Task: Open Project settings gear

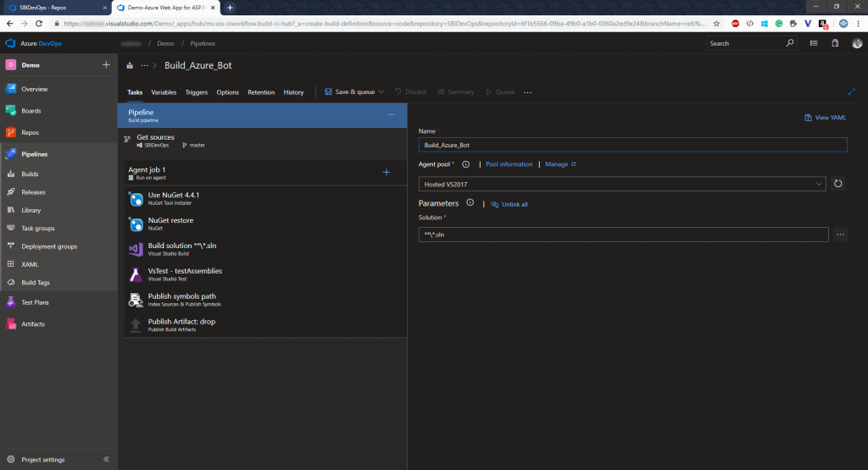Action: (x=10, y=460)
